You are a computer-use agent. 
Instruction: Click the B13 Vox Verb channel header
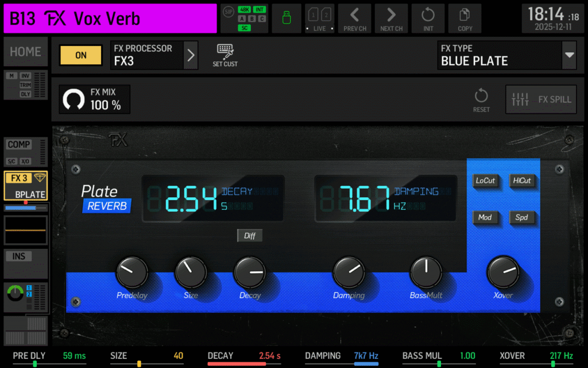point(109,18)
